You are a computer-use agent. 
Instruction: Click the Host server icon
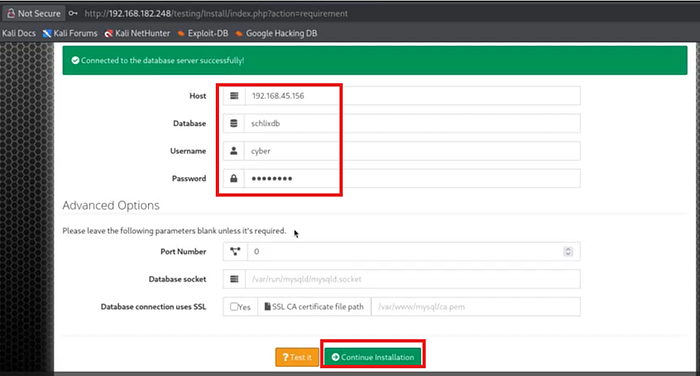click(x=234, y=96)
